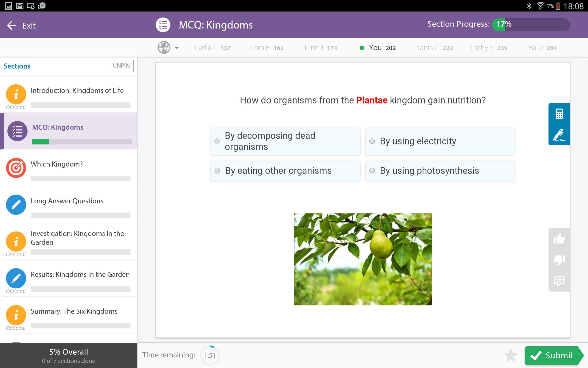Image resolution: width=588 pixels, height=368 pixels.
Task: Give the question a thumbs down
Action: pyautogui.click(x=559, y=260)
